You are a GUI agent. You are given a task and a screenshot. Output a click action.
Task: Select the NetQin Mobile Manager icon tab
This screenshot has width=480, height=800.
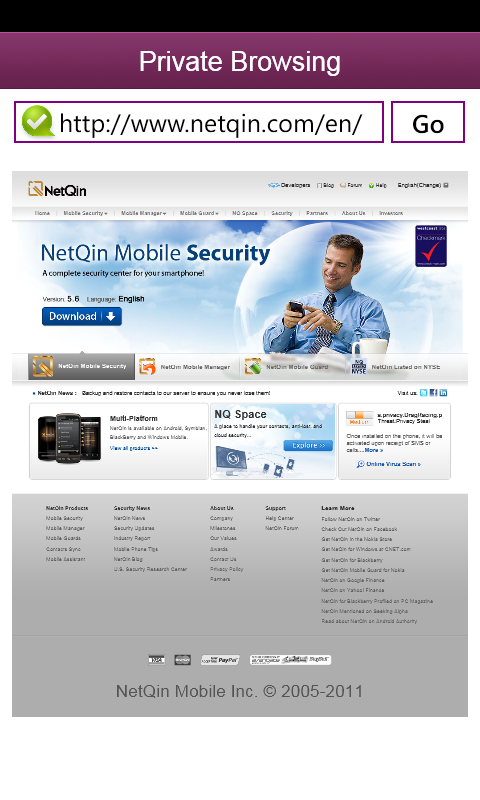click(186, 367)
